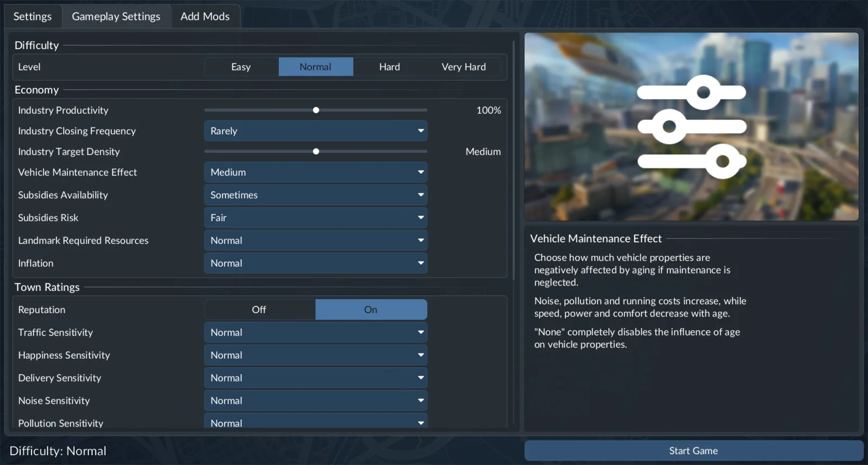Click the Subsidies Availability label
The width and height of the screenshot is (868, 465).
tap(63, 195)
